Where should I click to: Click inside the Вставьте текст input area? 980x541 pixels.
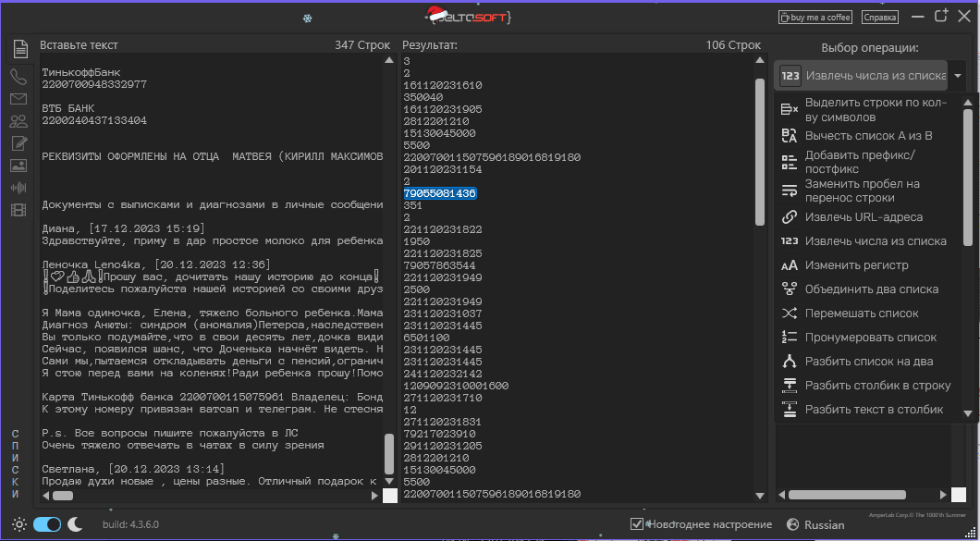[x=212, y=271]
